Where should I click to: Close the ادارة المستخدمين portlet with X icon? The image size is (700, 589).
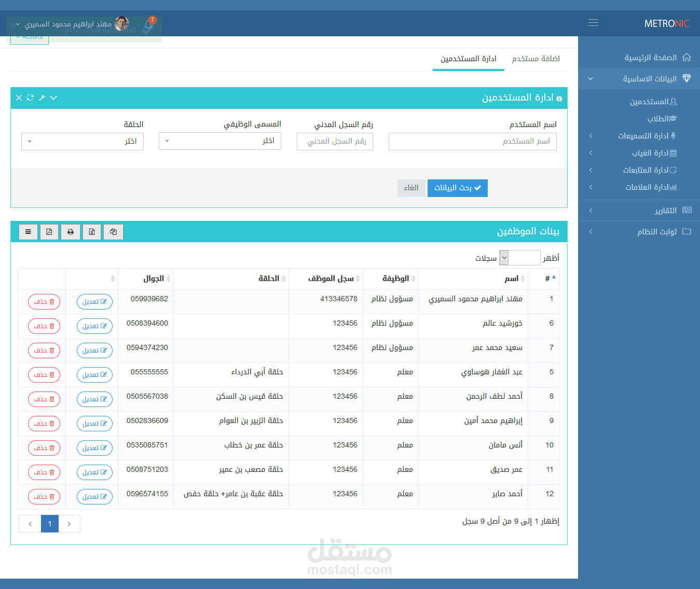[x=19, y=97]
